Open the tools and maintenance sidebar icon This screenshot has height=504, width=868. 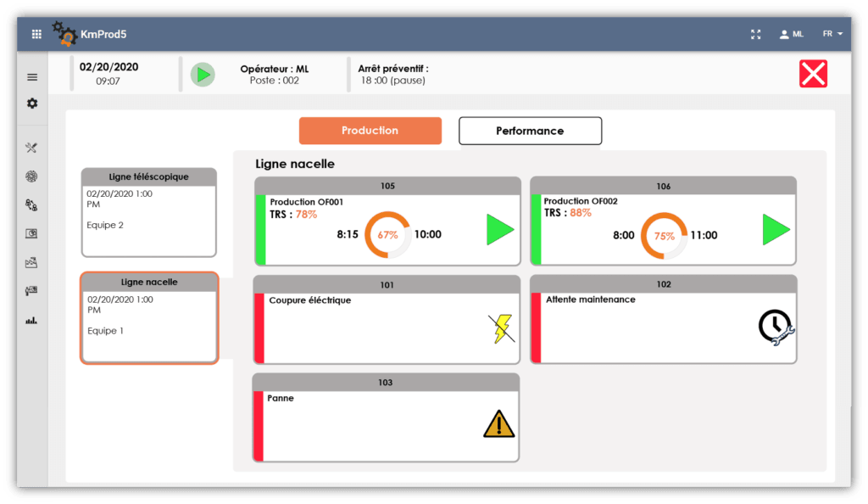tap(31, 148)
